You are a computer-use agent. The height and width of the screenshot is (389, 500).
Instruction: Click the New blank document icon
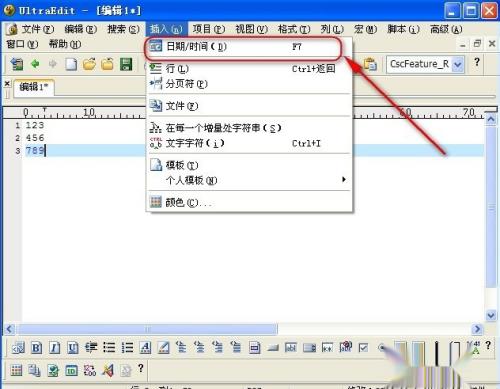[71, 64]
